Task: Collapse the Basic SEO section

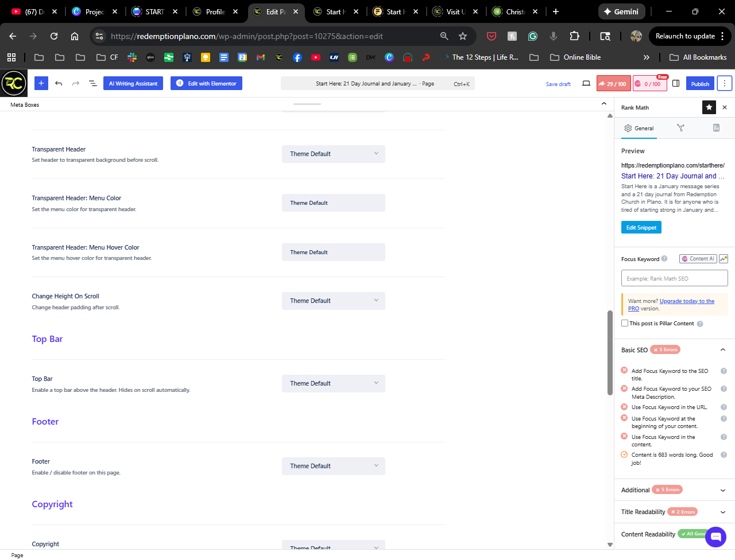Action: tap(722, 350)
